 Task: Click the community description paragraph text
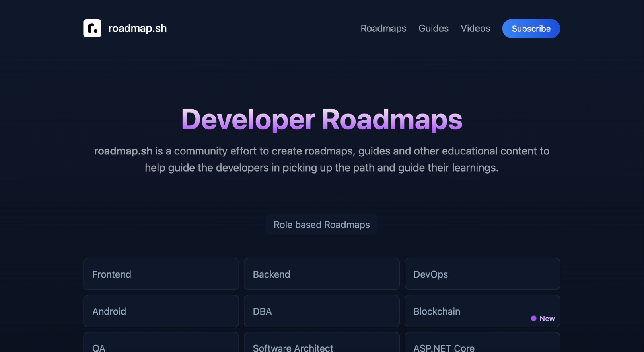(x=322, y=159)
